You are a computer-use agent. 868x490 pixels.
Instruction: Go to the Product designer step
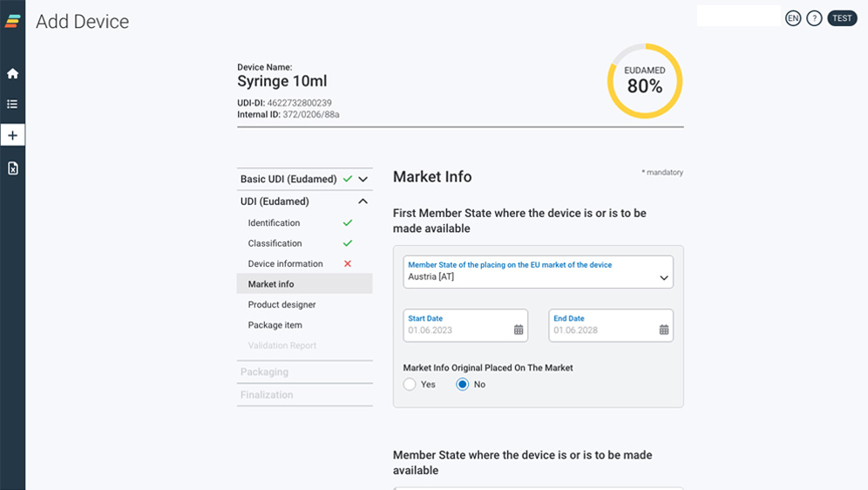pyautogui.click(x=281, y=305)
